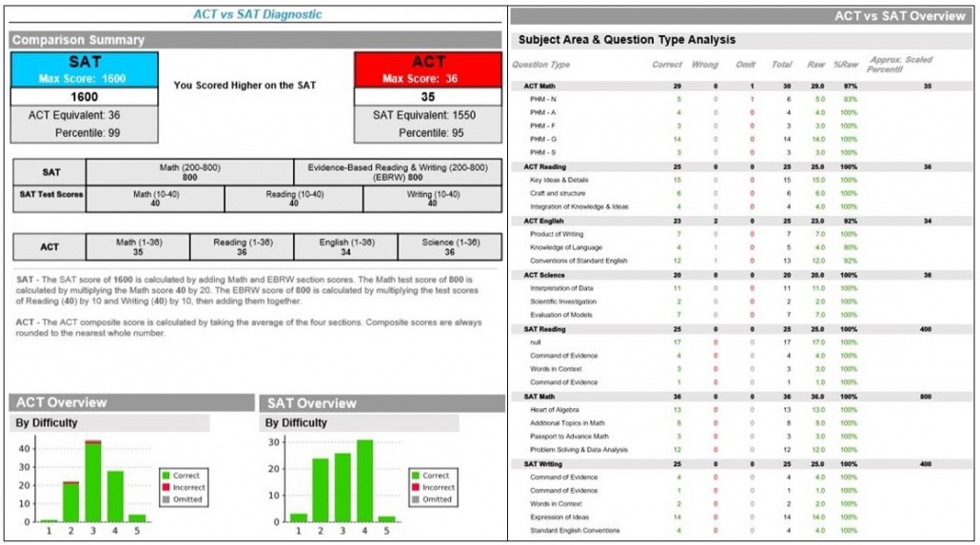Click the red ACT Max Score 36 box
The width and height of the screenshot is (980, 545).
tap(428, 69)
